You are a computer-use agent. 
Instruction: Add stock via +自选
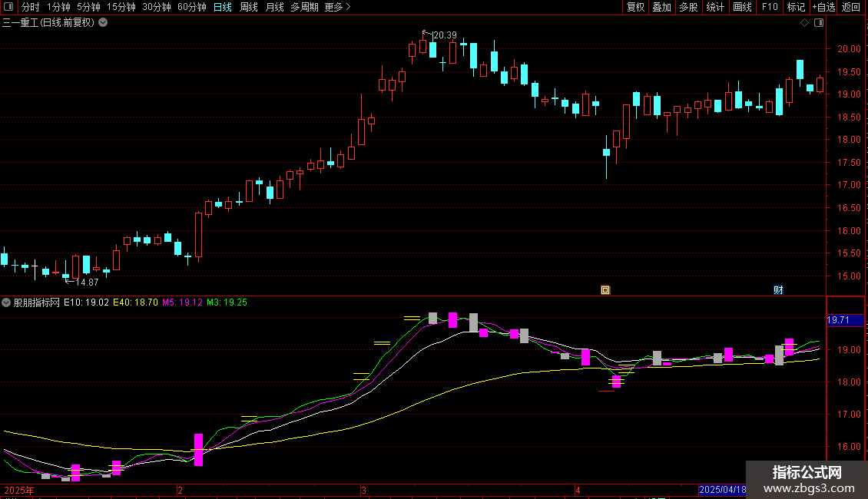(823, 7)
